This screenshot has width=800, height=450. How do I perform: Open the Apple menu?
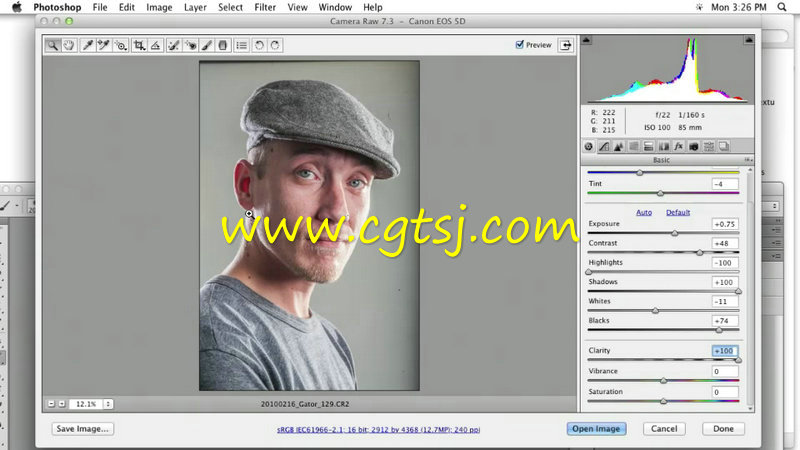tap(16, 7)
